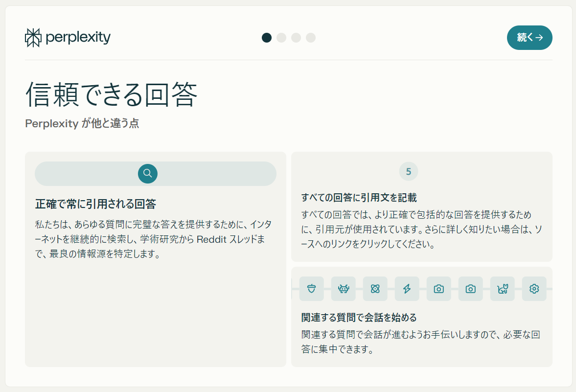
Task: Click the lightning bolt icon
Action: click(x=407, y=289)
